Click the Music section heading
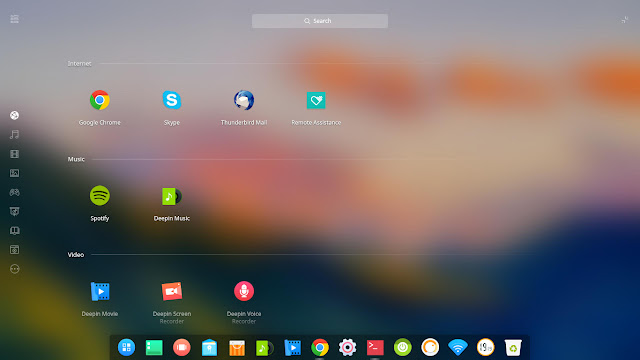Viewport: 640px width, 360px height. 76,159
